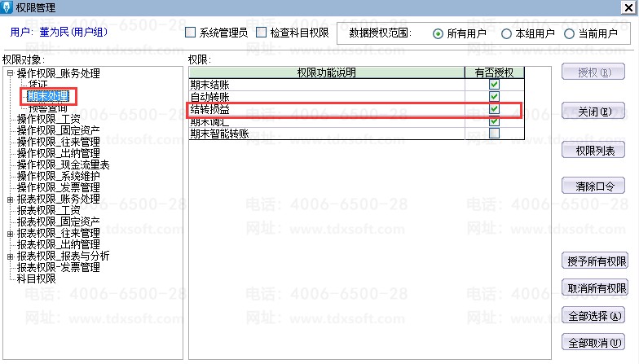The width and height of the screenshot is (639, 364).
Task: Click the 取消所有权限 button
Action: (x=595, y=288)
